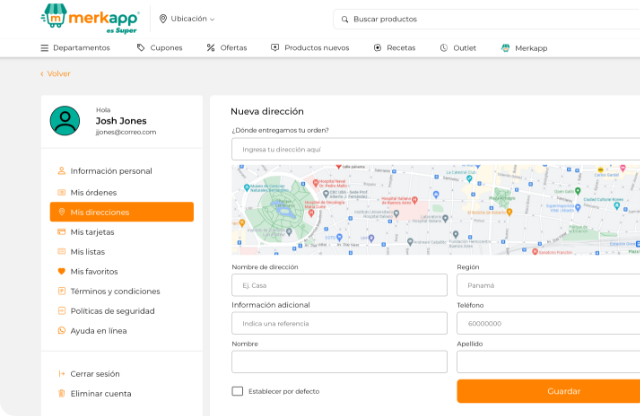Focus the Información adicional reference field
640x416 pixels.
339,323
